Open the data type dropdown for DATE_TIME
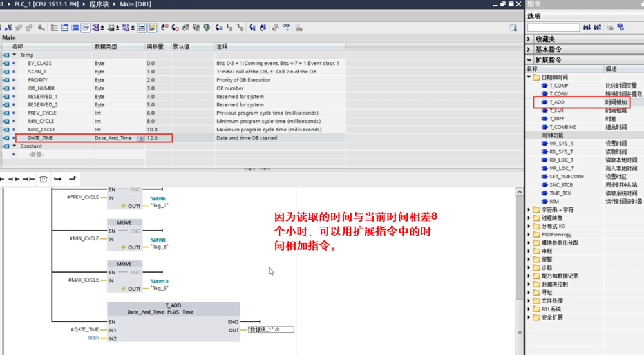644x355 pixels. (141, 138)
